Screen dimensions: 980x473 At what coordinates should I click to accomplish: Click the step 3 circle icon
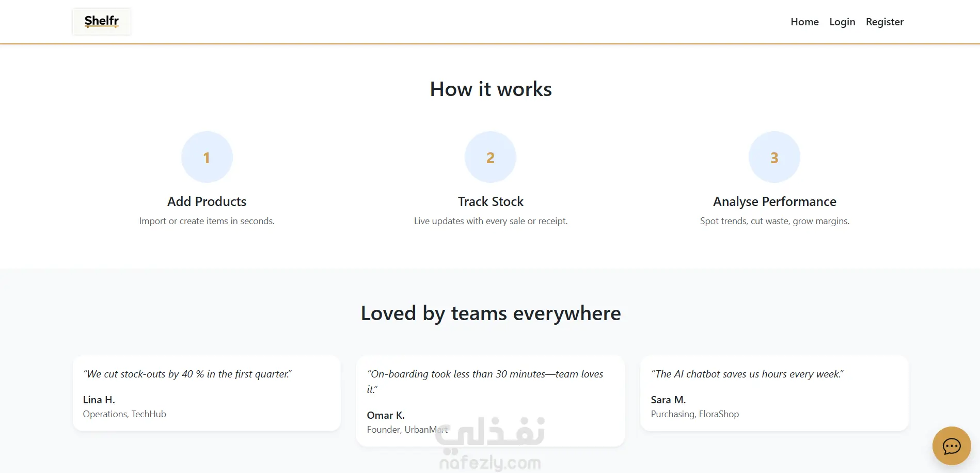coord(774,157)
